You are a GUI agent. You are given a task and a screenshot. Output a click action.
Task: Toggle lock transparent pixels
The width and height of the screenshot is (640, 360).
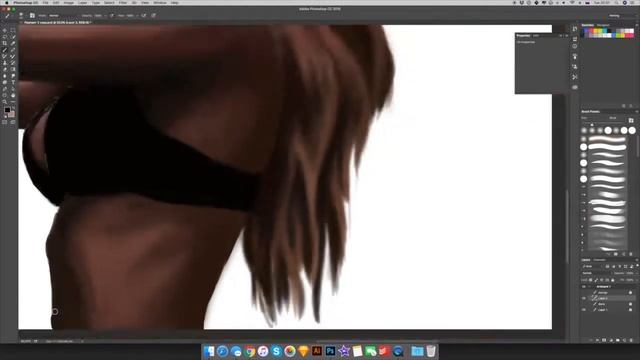591,280
